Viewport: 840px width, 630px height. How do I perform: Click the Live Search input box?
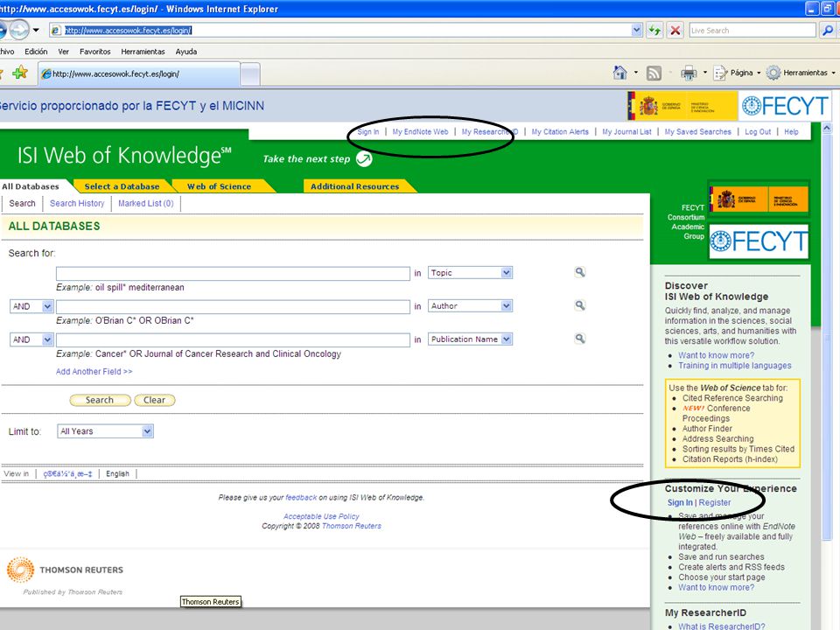[x=752, y=31]
